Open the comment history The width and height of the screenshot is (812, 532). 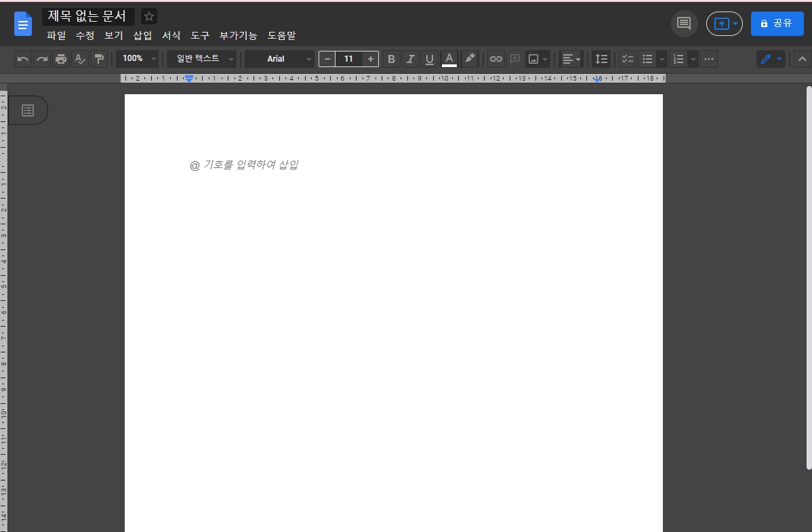pos(684,23)
